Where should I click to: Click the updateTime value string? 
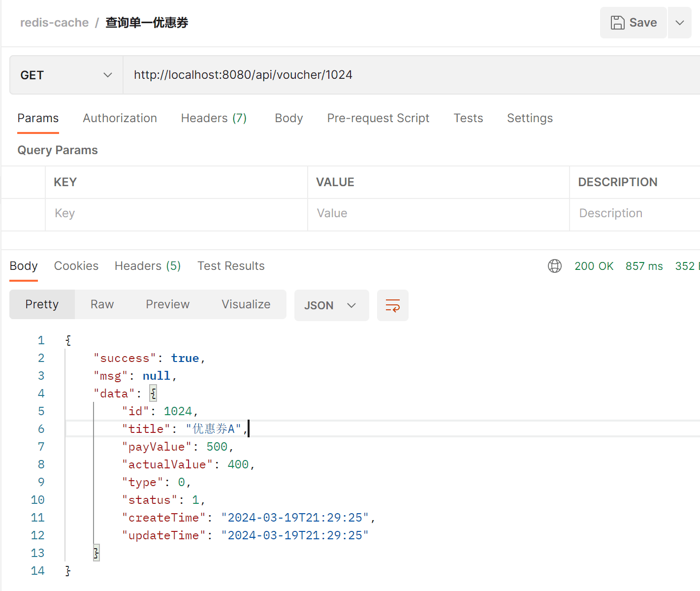295,535
